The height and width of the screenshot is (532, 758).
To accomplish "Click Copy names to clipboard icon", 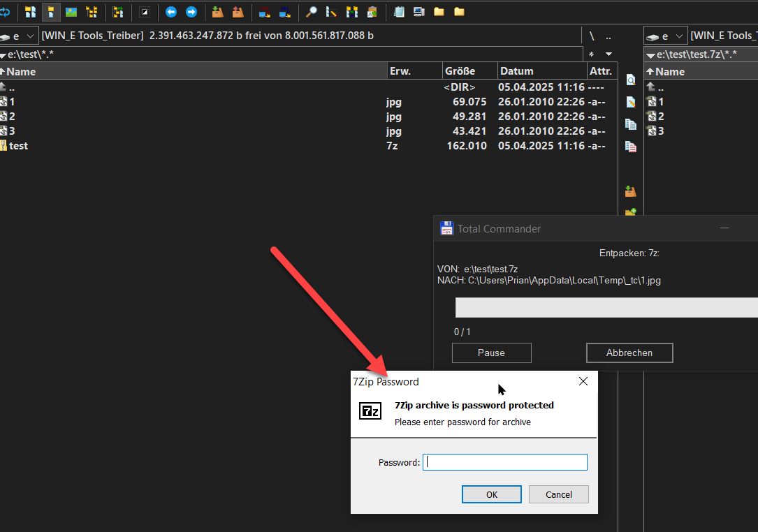I will (372, 12).
